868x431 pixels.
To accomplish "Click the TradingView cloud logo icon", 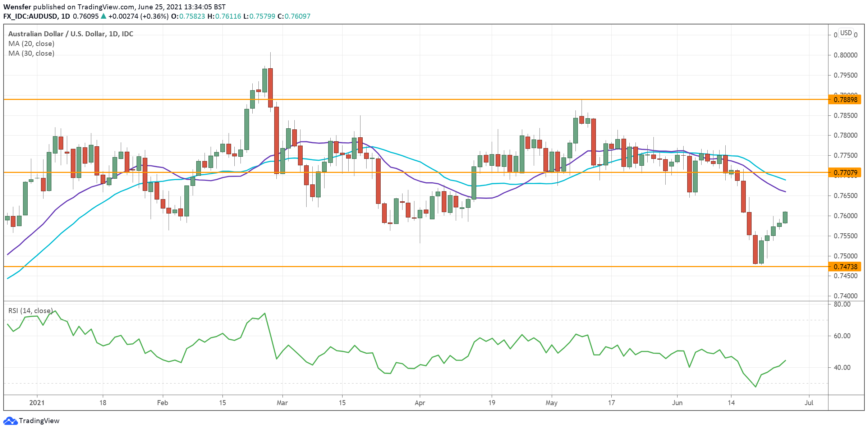I will click(x=10, y=421).
